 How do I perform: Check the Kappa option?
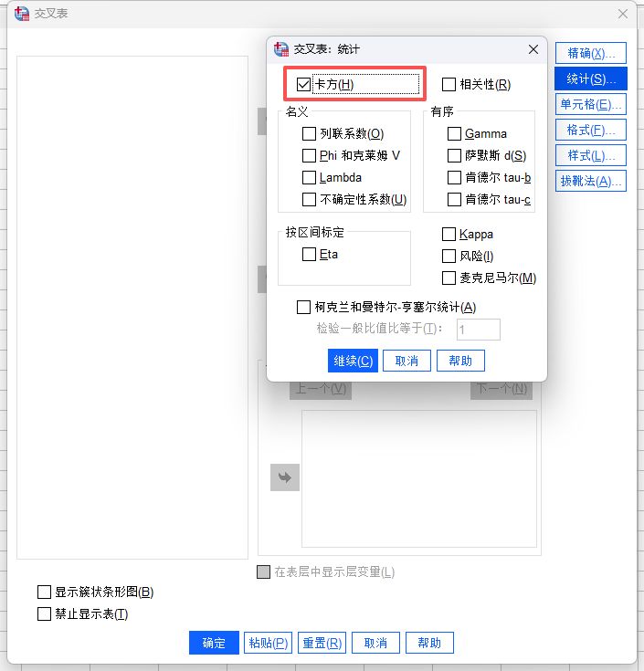tap(449, 235)
